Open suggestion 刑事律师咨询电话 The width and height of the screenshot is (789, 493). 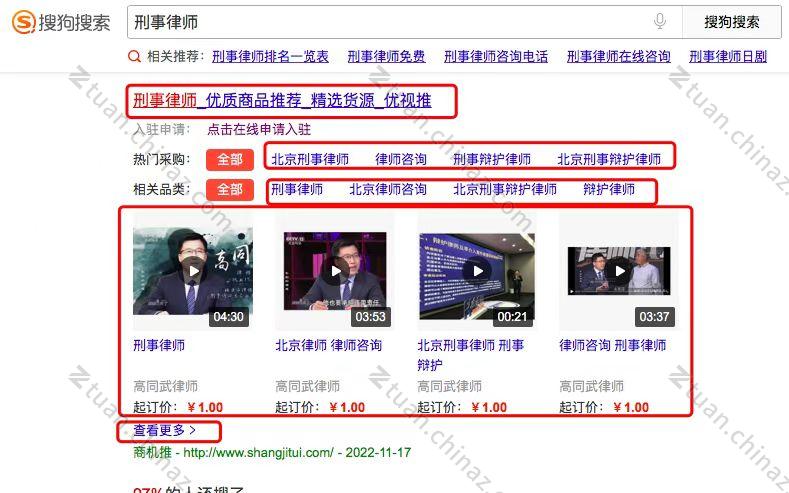click(x=496, y=56)
